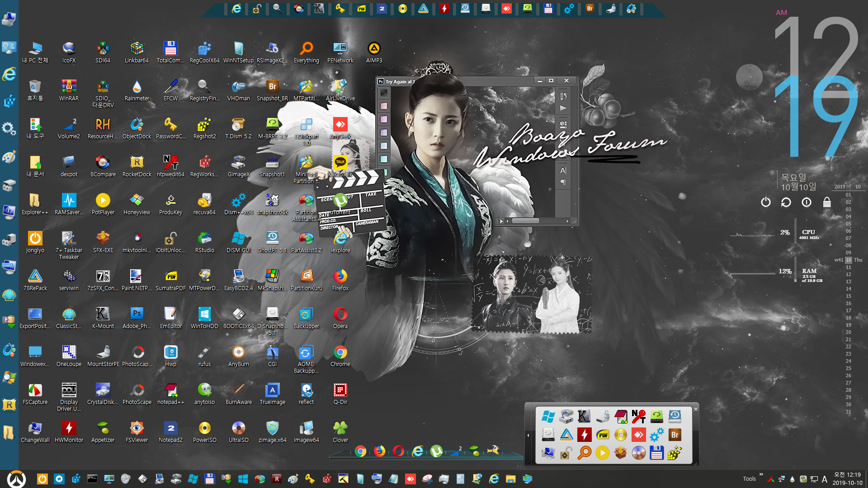Open UltraISO desktop shortcut
Screen dimensions: 868x488
[x=238, y=432]
